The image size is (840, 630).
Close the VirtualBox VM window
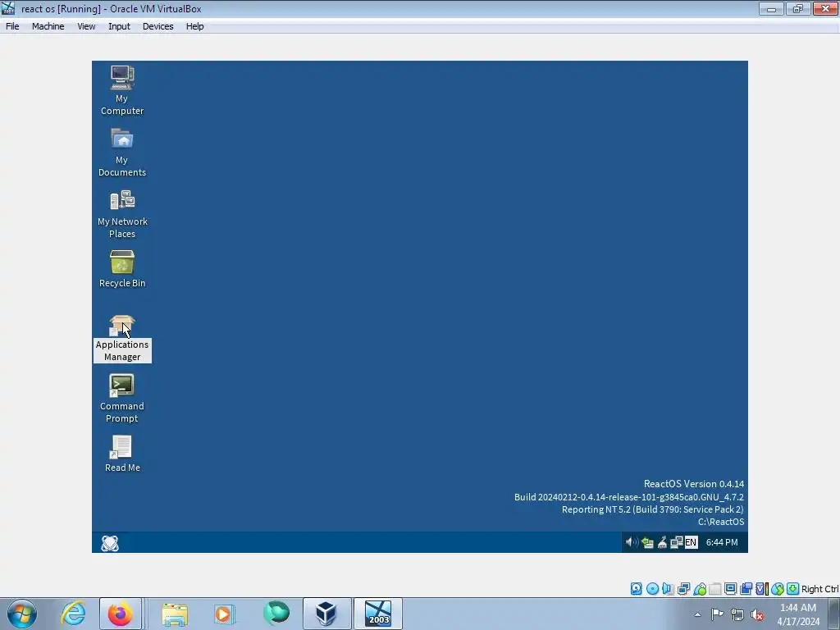coord(825,8)
